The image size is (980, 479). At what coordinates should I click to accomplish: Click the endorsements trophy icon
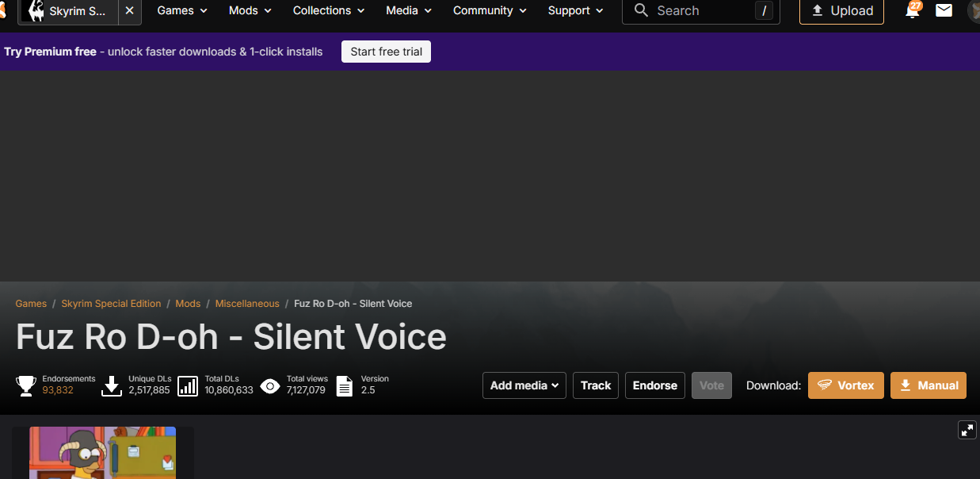coord(26,386)
